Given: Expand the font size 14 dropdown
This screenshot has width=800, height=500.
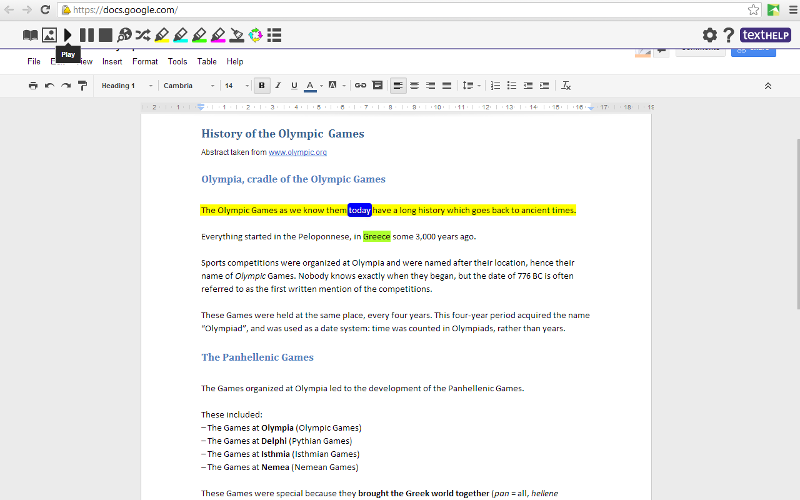Looking at the screenshot, I should click(236, 86).
